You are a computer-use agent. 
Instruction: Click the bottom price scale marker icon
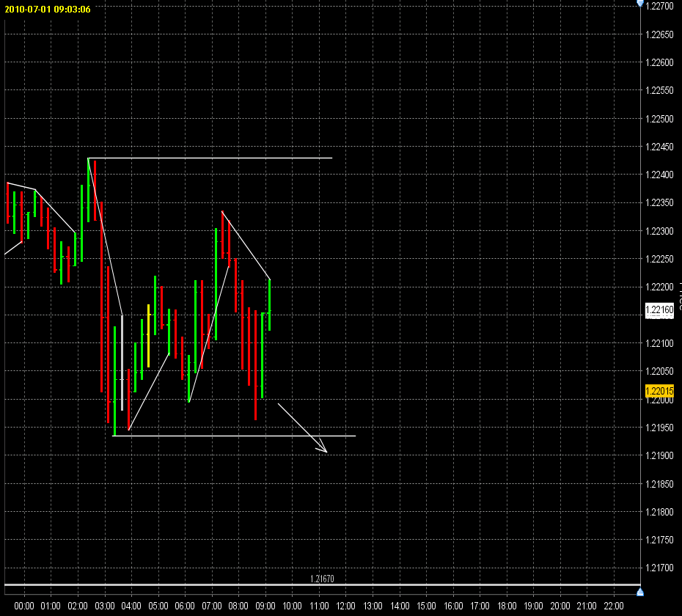pyautogui.click(x=639, y=592)
